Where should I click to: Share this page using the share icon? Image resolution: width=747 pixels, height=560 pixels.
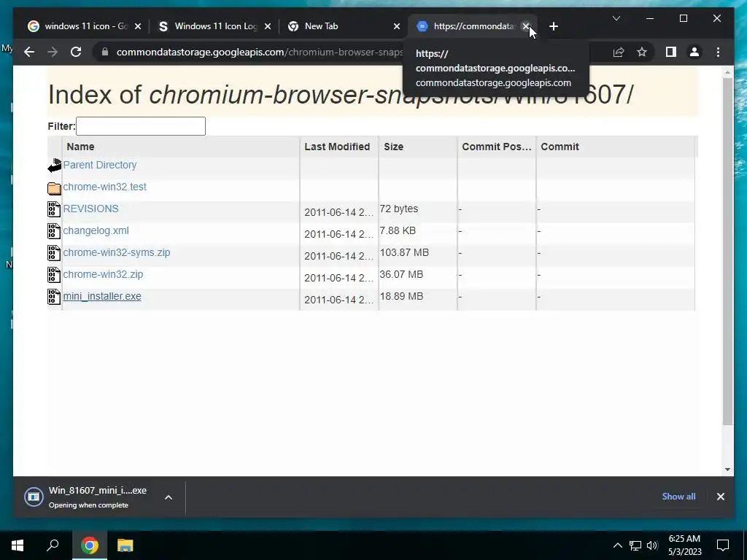(x=619, y=52)
